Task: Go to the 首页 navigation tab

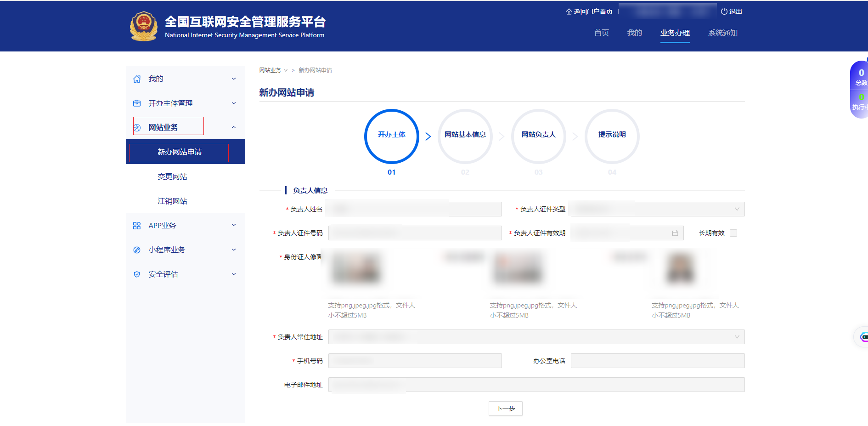Action: (601, 33)
